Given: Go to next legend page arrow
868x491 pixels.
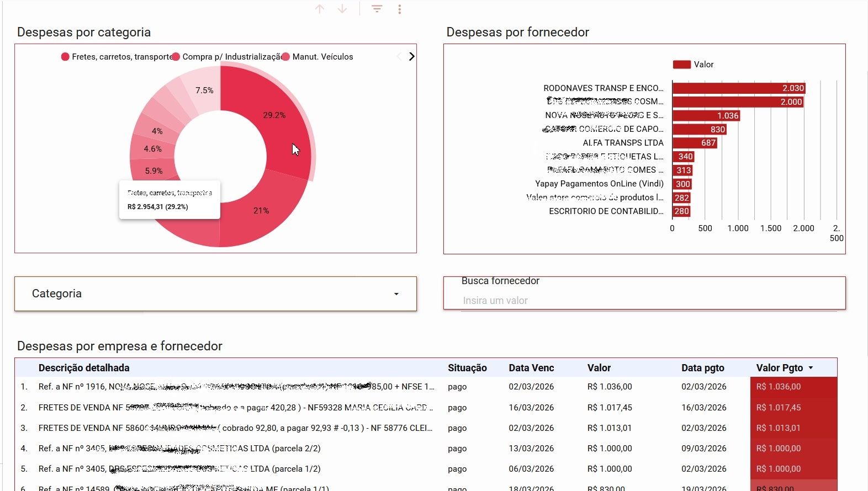Looking at the screenshot, I should 411,56.
